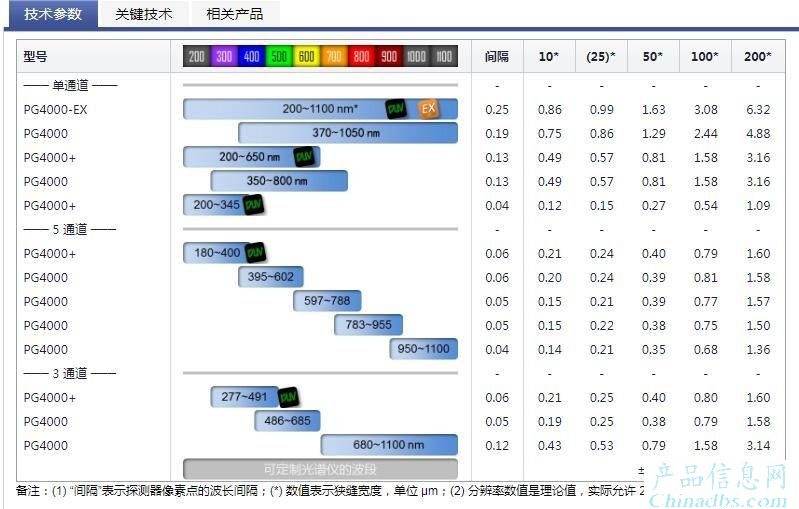
Task: Select the 370~1050 nm range bar
Action: coord(348,132)
